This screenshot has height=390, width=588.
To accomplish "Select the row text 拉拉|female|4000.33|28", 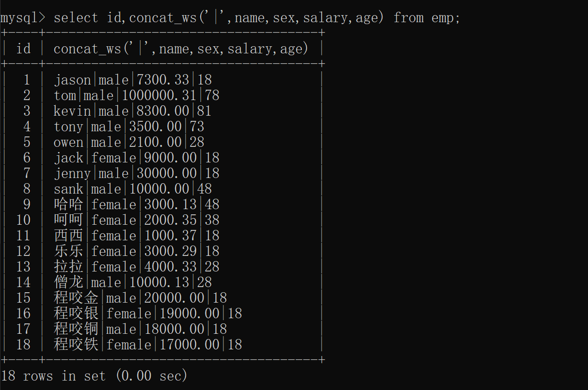I will tap(136, 267).
